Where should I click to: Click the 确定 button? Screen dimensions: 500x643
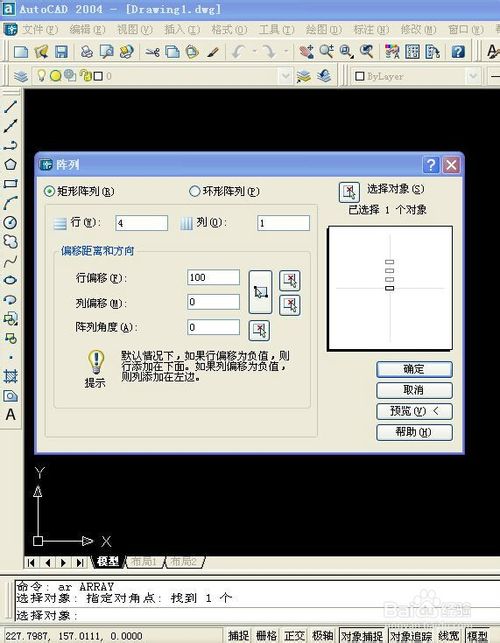coord(414,369)
